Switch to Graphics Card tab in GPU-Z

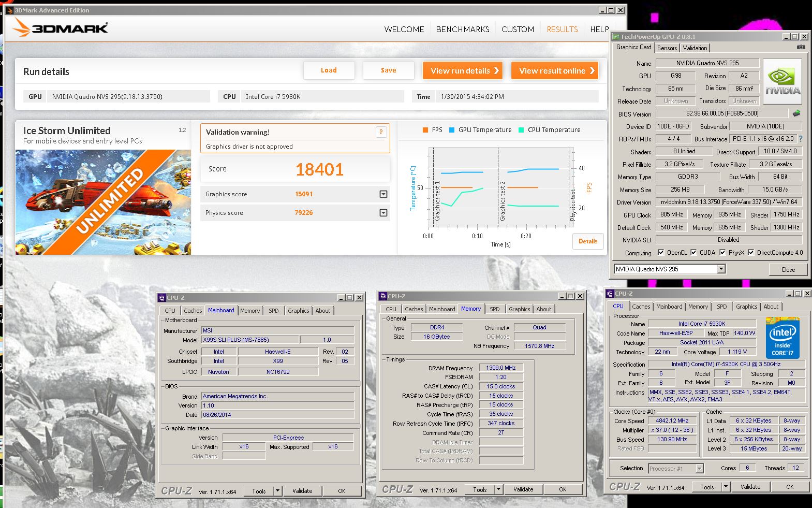click(x=633, y=47)
